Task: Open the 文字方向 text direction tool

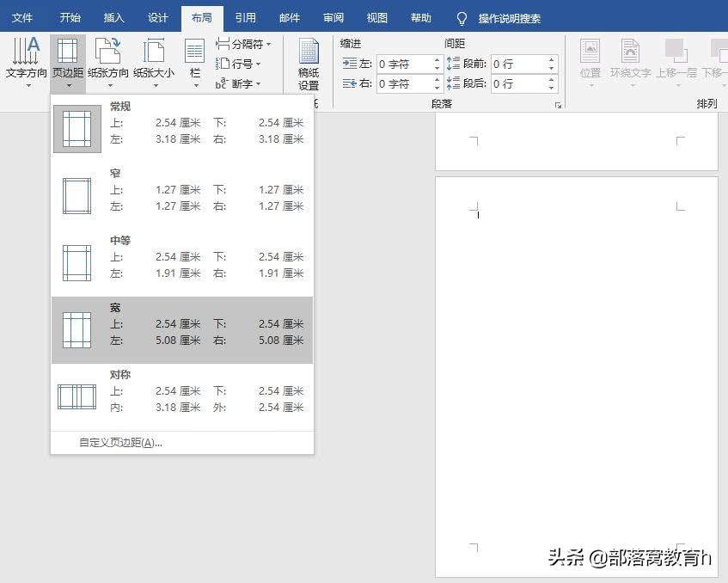Action: coord(26,63)
